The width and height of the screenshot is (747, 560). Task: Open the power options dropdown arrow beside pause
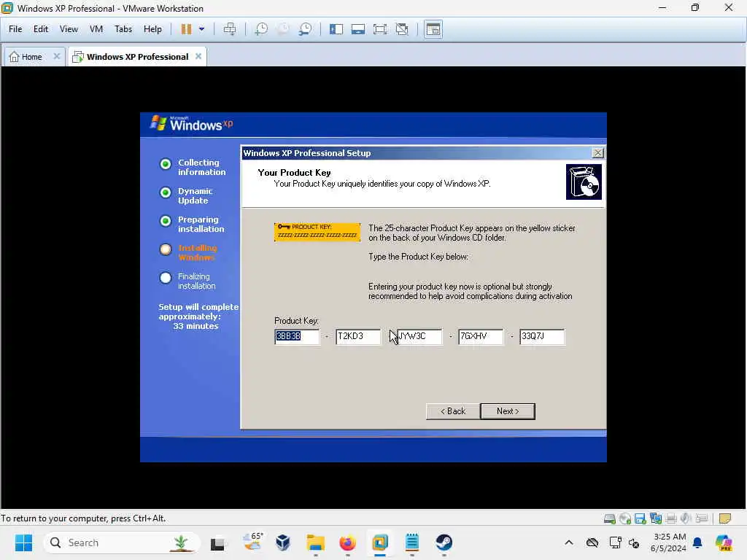(x=202, y=29)
